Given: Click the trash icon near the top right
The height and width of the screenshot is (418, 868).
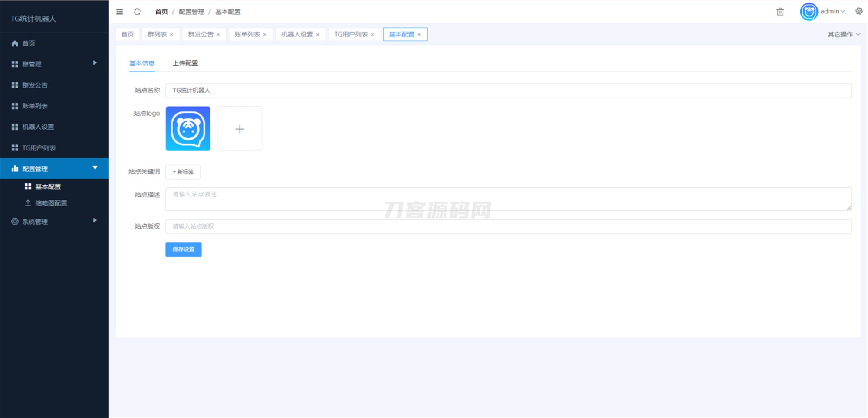Looking at the screenshot, I should pyautogui.click(x=780, y=12).
